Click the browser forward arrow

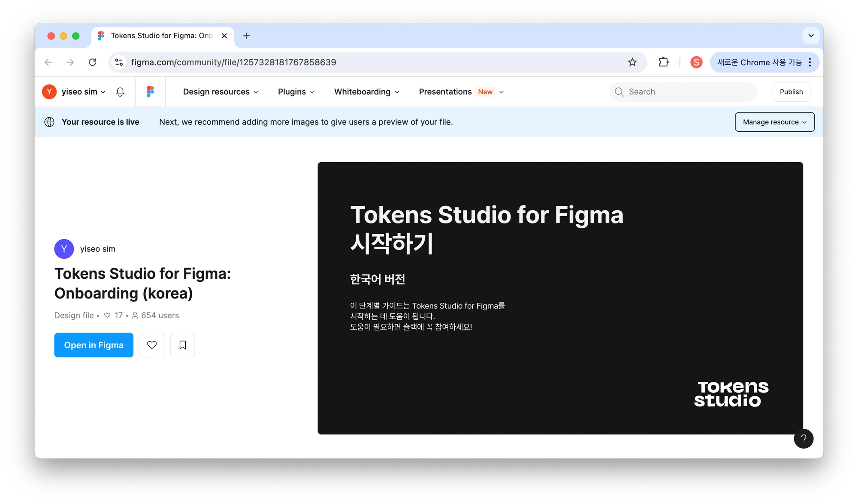(x=70, y=62)
